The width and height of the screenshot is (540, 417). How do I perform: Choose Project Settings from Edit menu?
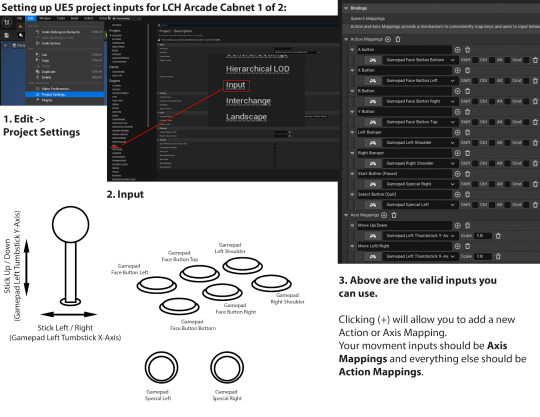65,94
